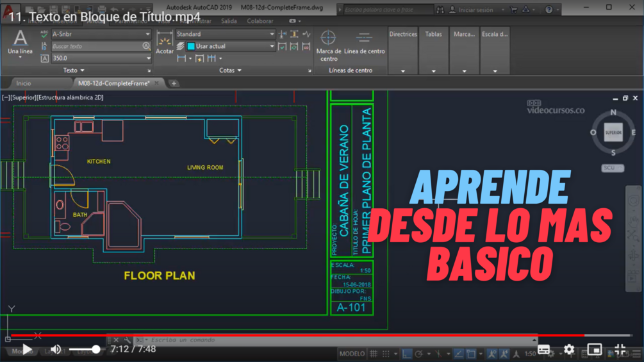This screenshot has height=362, width=644.
Task: Toggle subtitles with the captions icon
Action: [543, 349]
